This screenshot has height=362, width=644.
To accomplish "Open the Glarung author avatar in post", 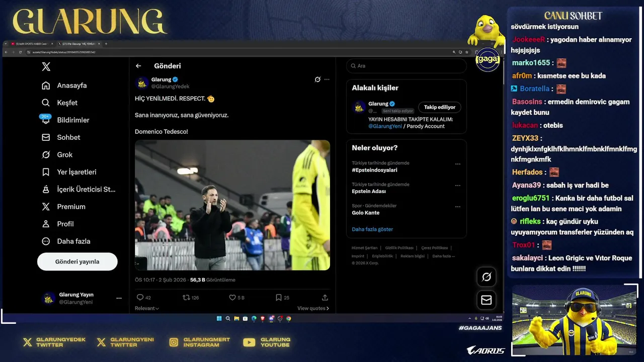I will [142, 82].
